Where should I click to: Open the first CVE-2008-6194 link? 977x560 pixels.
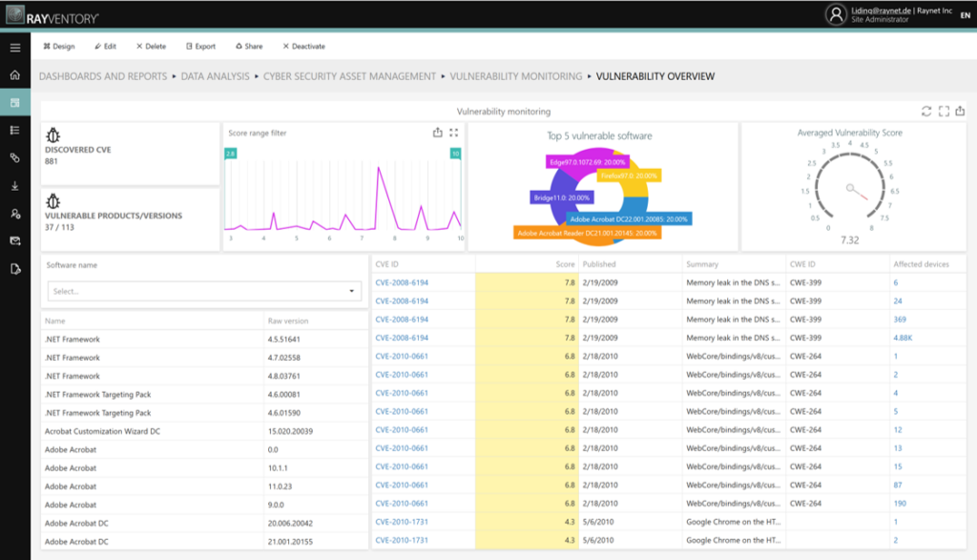coord(402,282)
